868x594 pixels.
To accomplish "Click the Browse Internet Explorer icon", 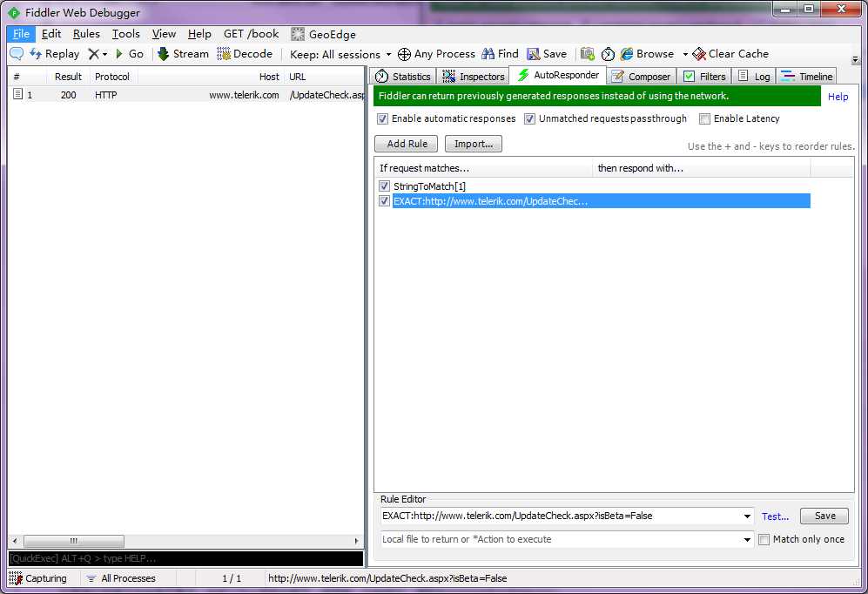I will (627, 54).
